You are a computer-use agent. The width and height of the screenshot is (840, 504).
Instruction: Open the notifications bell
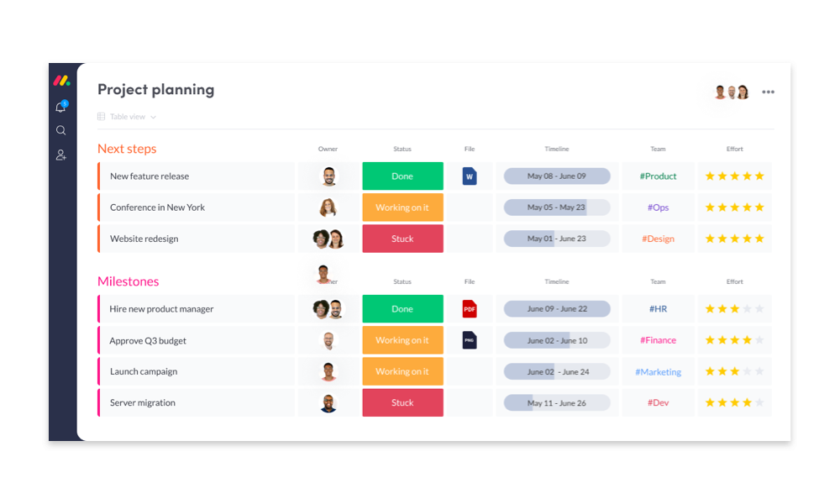tap(61, 107)
